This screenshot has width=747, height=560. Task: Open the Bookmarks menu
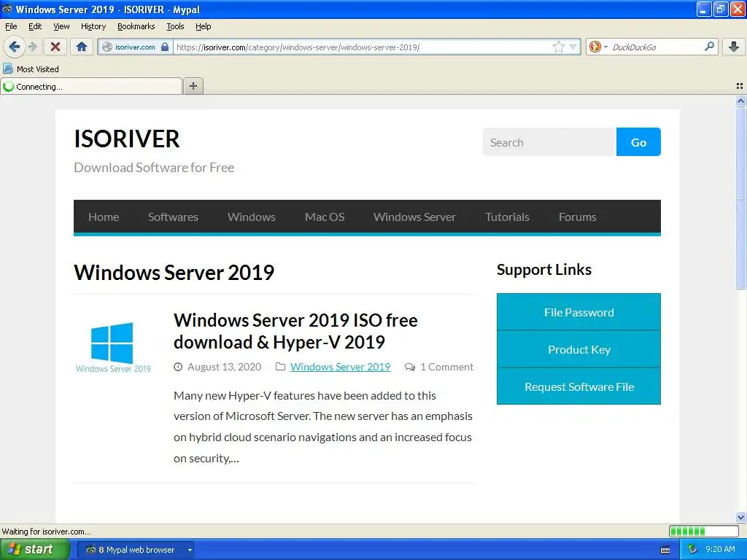[136, 26]
